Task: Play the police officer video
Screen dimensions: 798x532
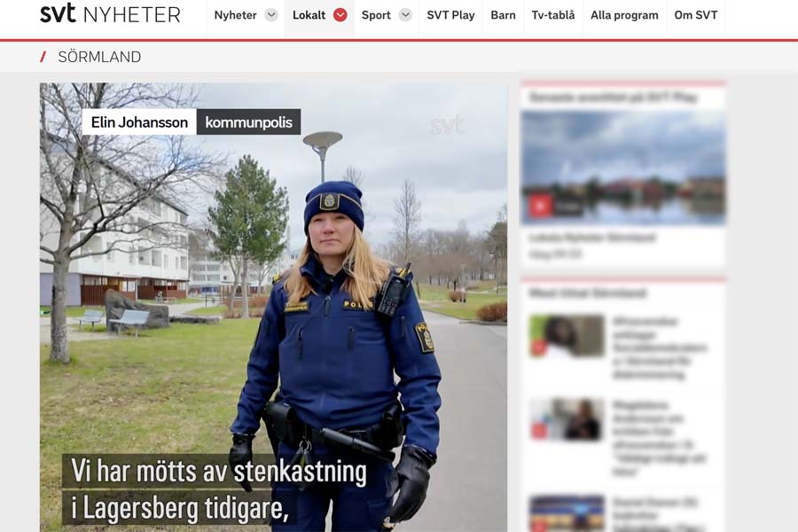Action: (x=273, y=307)
